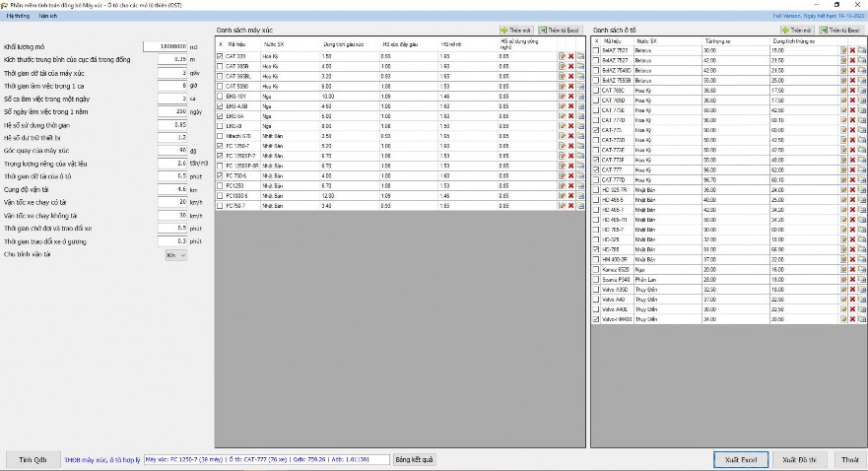Open details icon for PC 1250-7 row
Screen dimensions: 868x471
[x=579, y=145]
